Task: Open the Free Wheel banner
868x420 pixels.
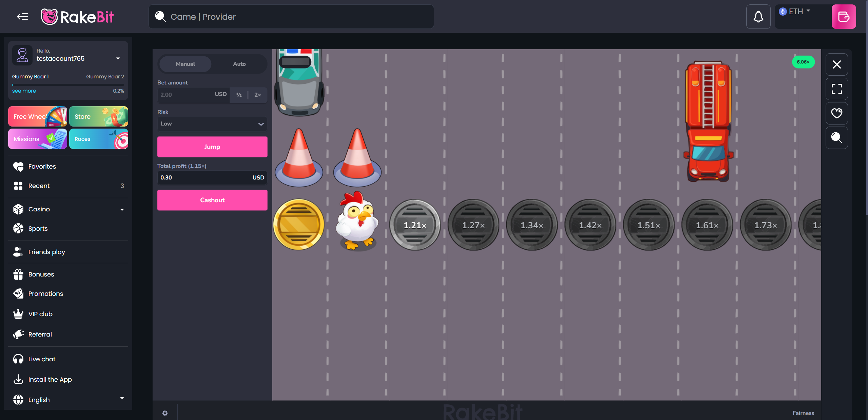Action: pyautogui.click(x=38, y=116)
